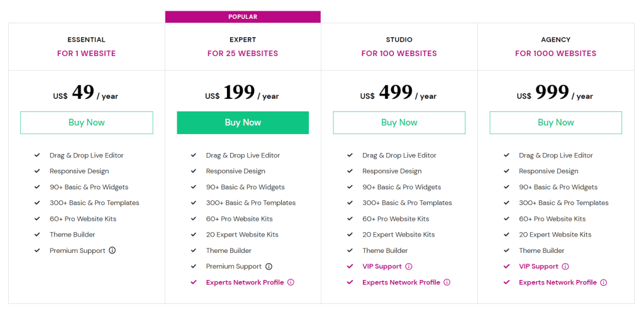Screen dimensions: 644x309
Task: Click checkmark next to Essential Theme Builder
Action: (37, 234)
